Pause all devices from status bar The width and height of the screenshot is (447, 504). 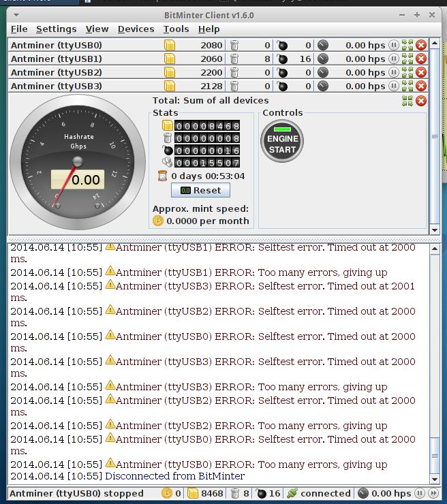tap(419, 493)
